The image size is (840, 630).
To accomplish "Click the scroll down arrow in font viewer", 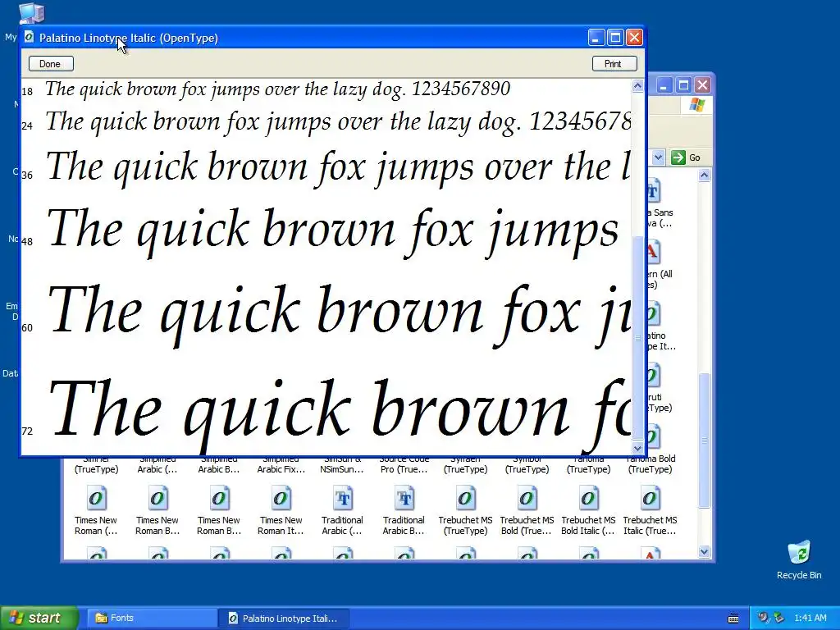I will click(637, 448).
